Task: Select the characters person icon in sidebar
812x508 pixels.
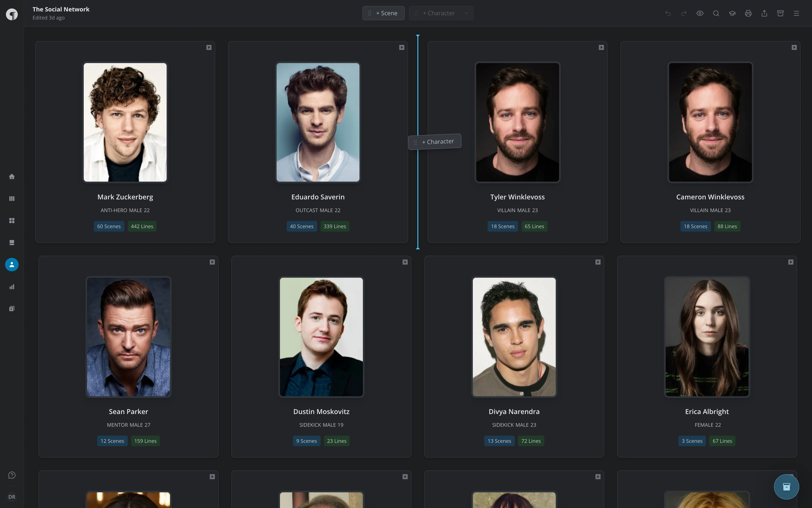Action: [12, 264]
